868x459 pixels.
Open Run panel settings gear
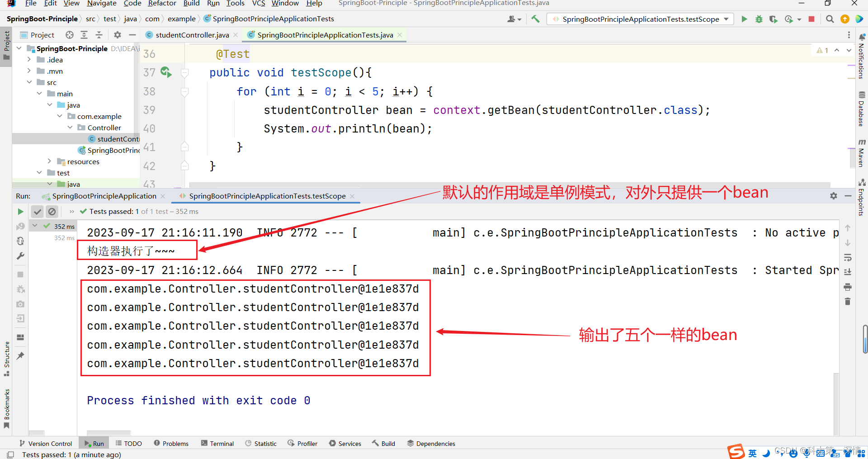click(834, 196)
